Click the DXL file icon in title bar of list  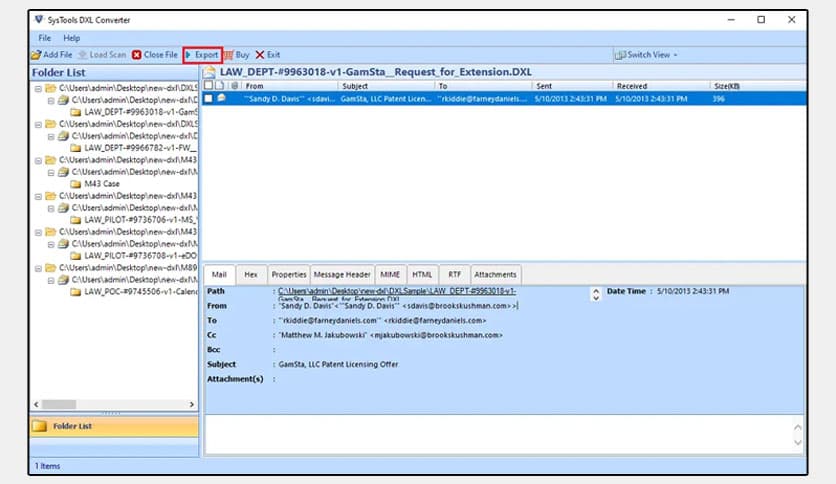pos(210,72)
